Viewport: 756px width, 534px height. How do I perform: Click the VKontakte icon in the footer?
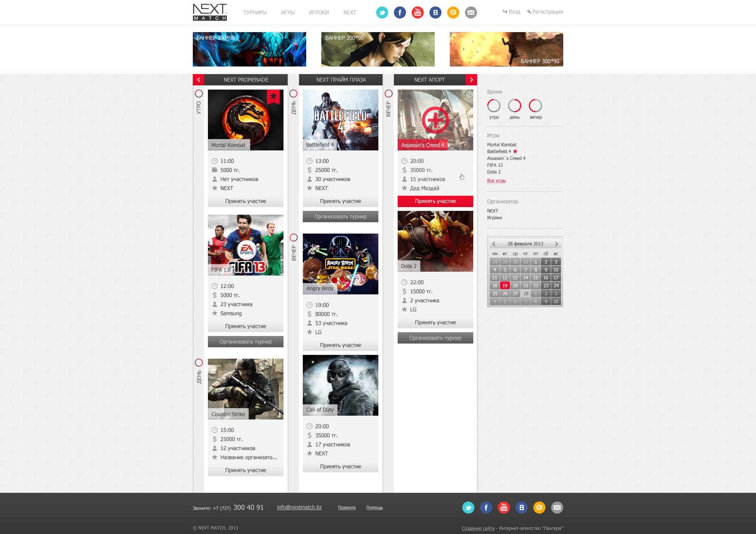521,508
